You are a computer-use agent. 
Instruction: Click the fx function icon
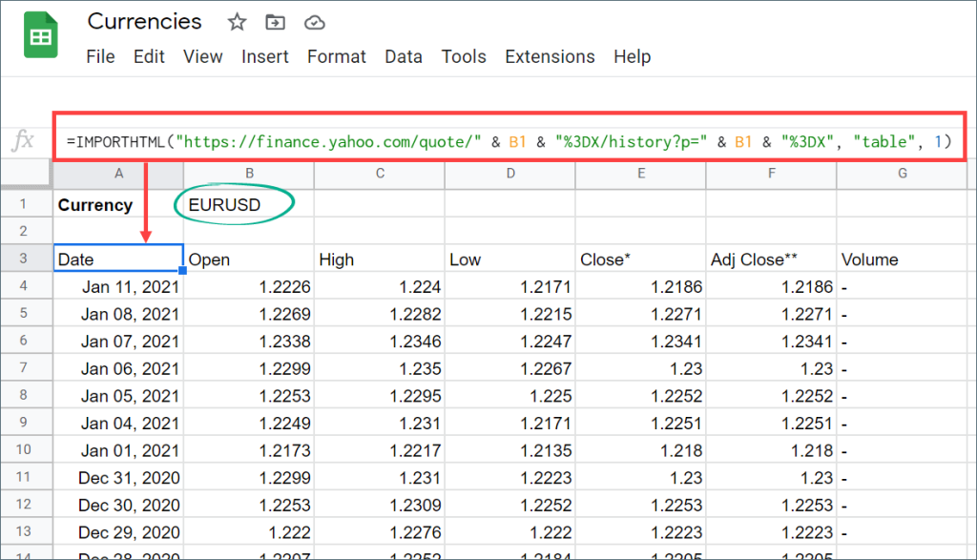[23, 140]
